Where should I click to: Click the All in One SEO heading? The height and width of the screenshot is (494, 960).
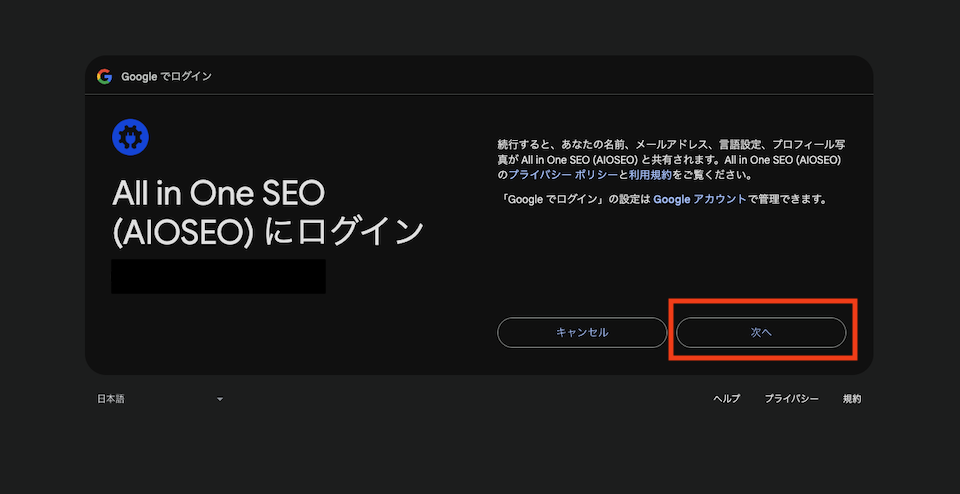click(x=268, y=214)
